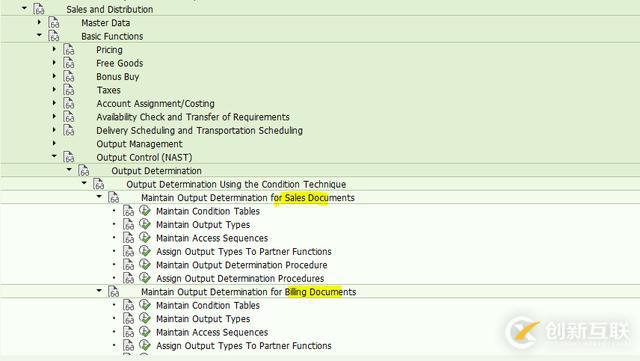Execute Maintain Output Types under Billing Documents
This screenshot has width=640, height=361.
(144, 319)
